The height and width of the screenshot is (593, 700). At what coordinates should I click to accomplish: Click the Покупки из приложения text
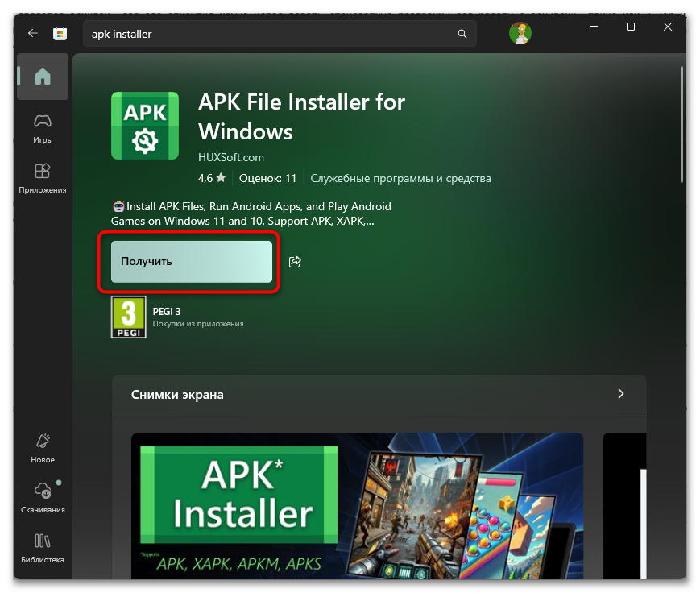tap(198, 324)
